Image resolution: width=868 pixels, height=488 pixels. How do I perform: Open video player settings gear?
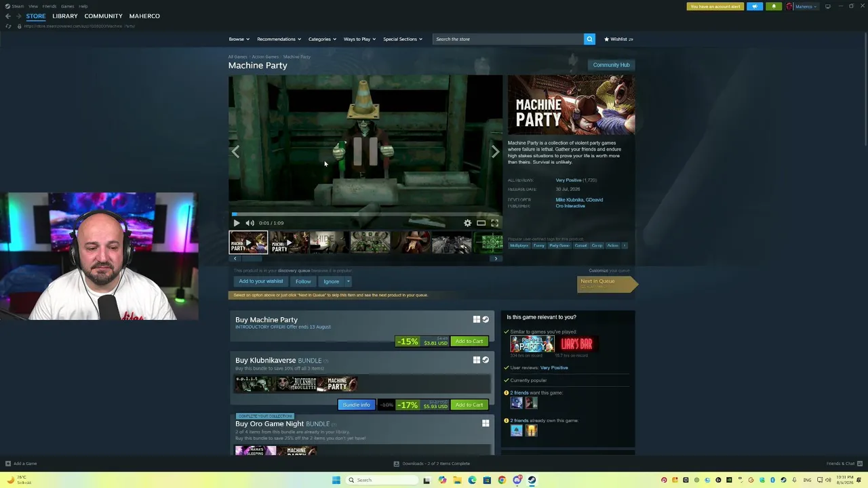(467, 223)
